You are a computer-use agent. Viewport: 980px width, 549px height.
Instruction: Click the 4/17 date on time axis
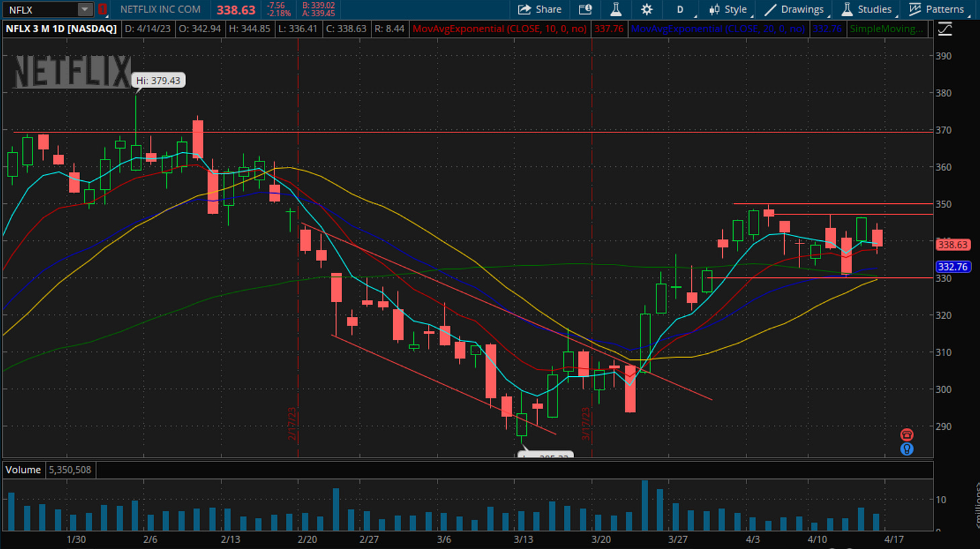(x=893, y=540)
